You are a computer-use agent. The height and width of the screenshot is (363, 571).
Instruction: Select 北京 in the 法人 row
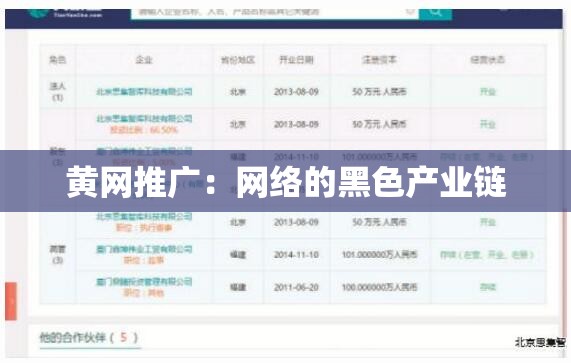point(238,92)
